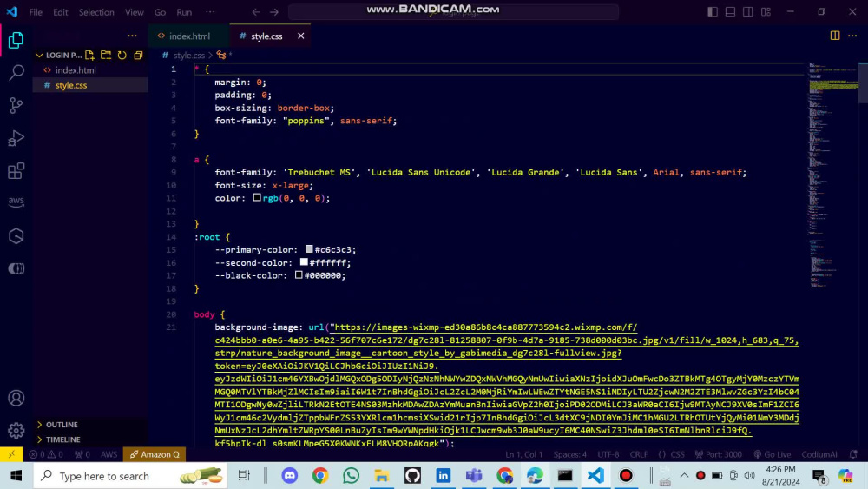Viewport: 868px width, 489px height.
Task: Open color picker for #000000 swatch
Action: click(299, 274)
